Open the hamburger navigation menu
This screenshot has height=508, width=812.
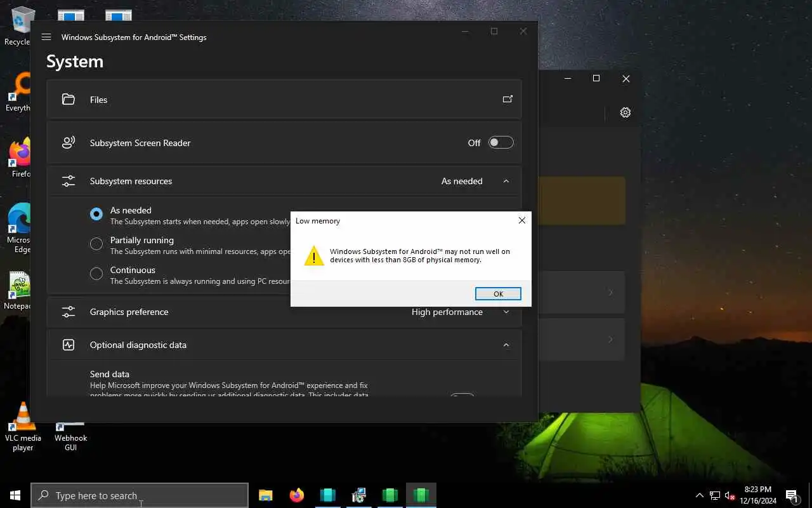point(46,37)
